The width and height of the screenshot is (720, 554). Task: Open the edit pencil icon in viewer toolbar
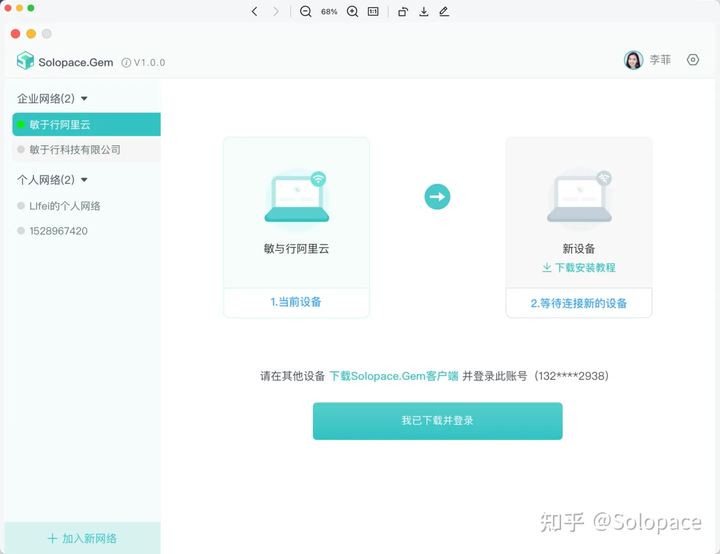tap(444, 11)
